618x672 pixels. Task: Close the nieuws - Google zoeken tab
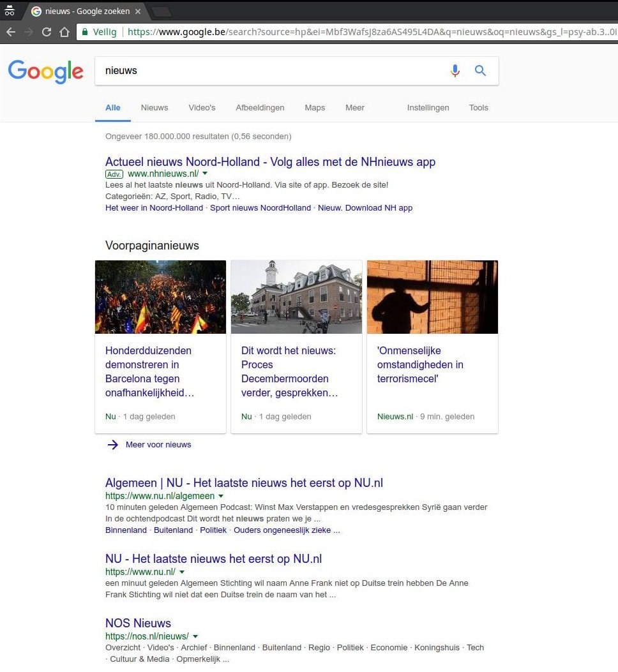pyautogui.click(x=138, y=11)
